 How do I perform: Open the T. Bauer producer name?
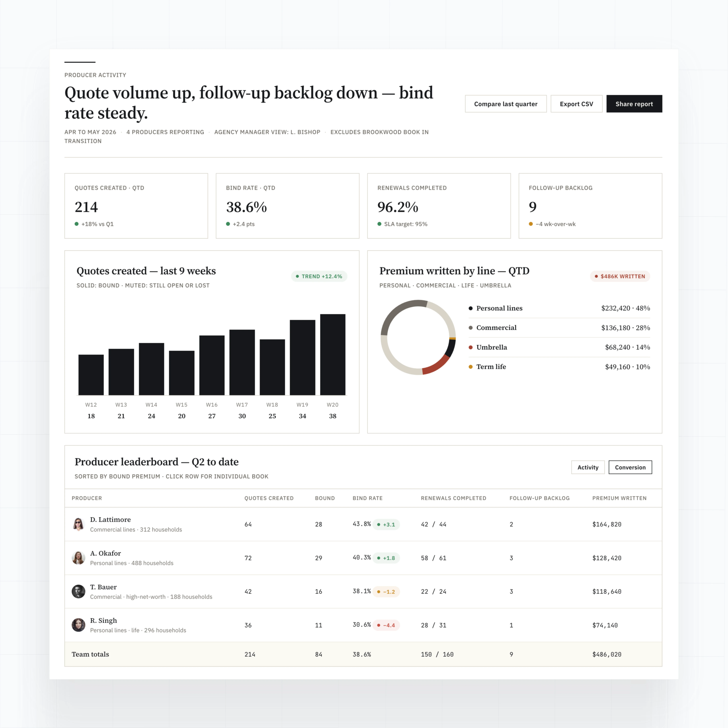[103, 587]
